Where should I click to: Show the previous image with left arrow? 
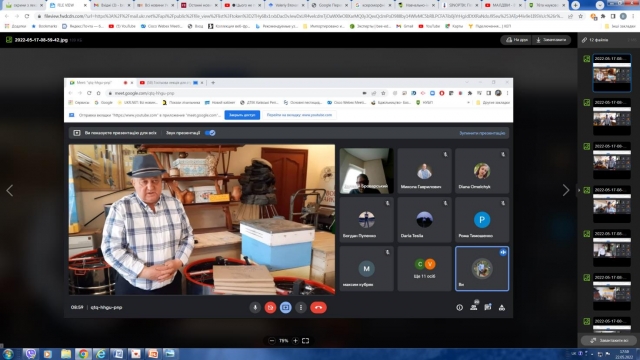[x=9, y=190]
